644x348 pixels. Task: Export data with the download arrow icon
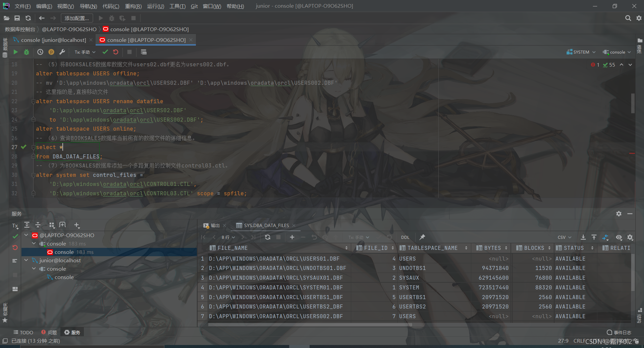583,237
